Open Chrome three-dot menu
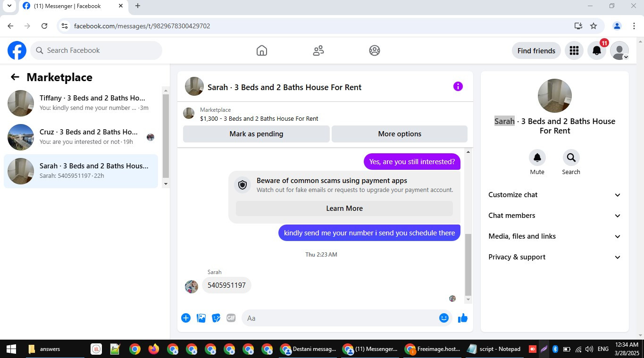The width and height of the screenshot is (644, 358). pyautogui.click(x=634, y=26)
